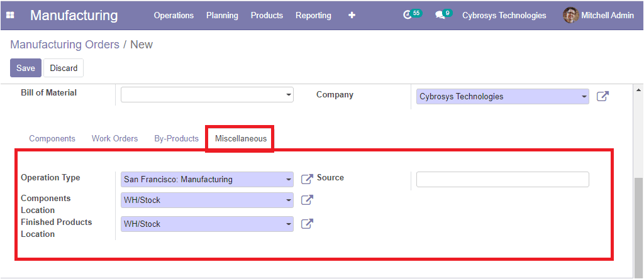Open the Reporting menu
The width and height of the screenshot is (644, 279).
click(313, 15)
